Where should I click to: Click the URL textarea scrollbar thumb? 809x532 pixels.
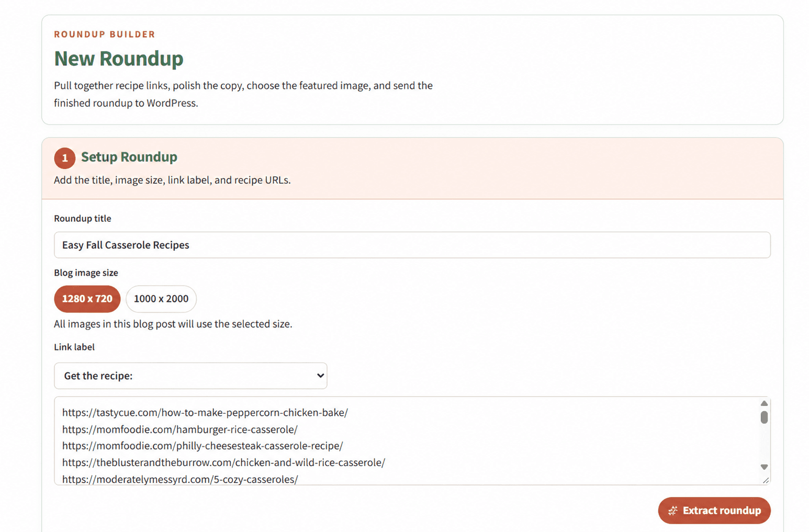coord(764,417)
